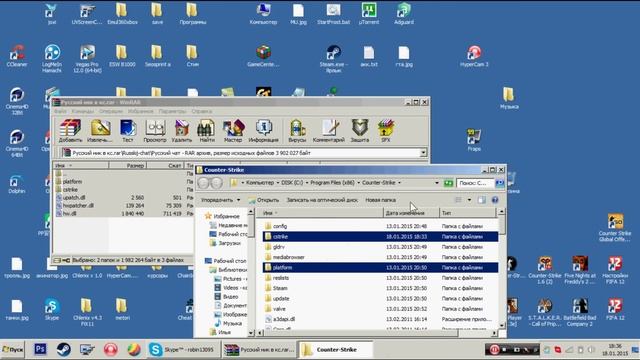This screenshot has width=640, height=360.
Task: Click Новая папка in Explorer toolbar
Action: pyautogui.click(x=380, y=200)
